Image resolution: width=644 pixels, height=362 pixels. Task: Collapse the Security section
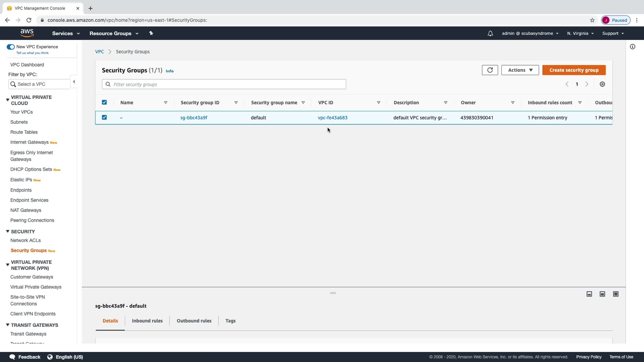(8, 231)
